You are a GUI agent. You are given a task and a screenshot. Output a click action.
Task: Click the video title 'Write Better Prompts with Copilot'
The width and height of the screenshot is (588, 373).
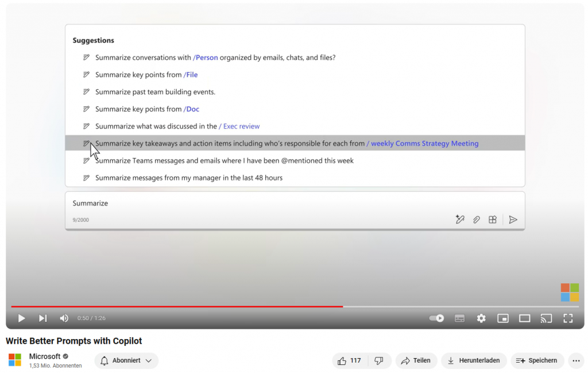point(74,341)
